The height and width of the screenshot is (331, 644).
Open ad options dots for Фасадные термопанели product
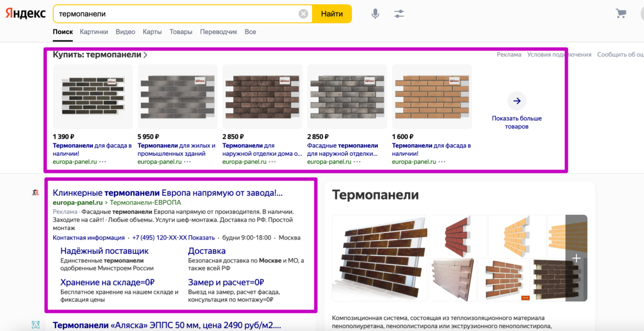[x=357, y=162]
